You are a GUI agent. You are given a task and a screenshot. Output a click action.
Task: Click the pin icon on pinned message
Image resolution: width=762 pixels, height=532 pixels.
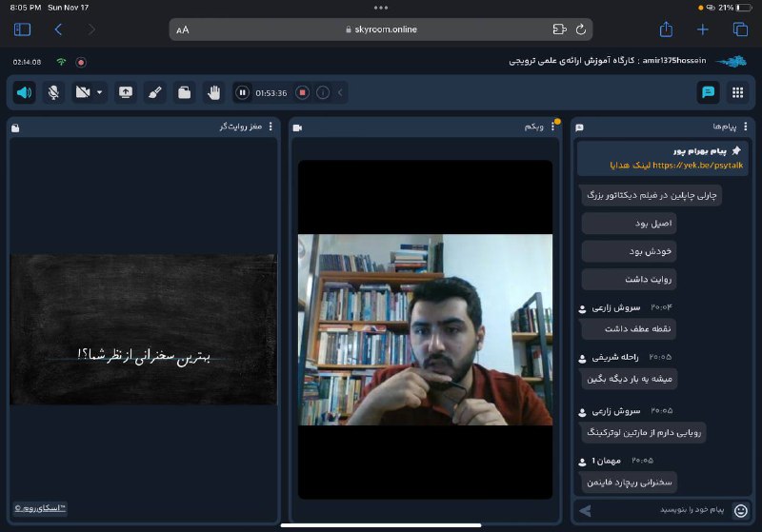pos(736,151)
